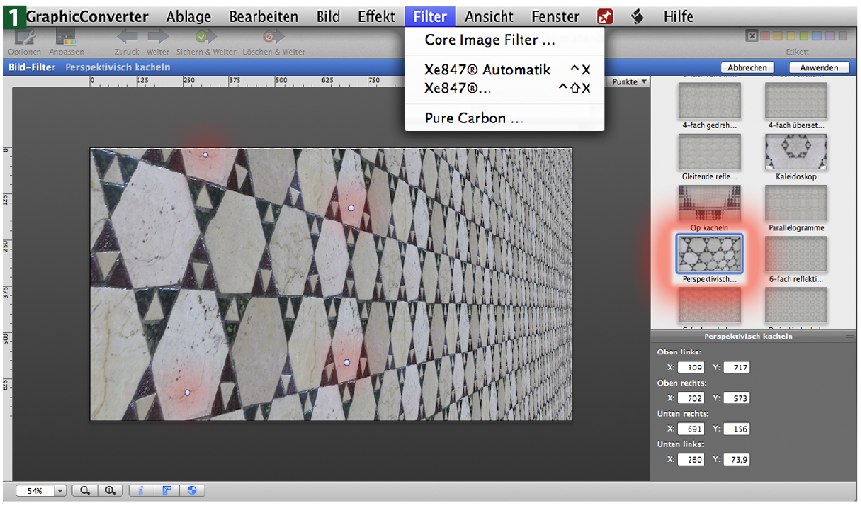Screen dimensions: 861x506
Task: Click the Unten links Y input field
Action: (x=737, y=458)
